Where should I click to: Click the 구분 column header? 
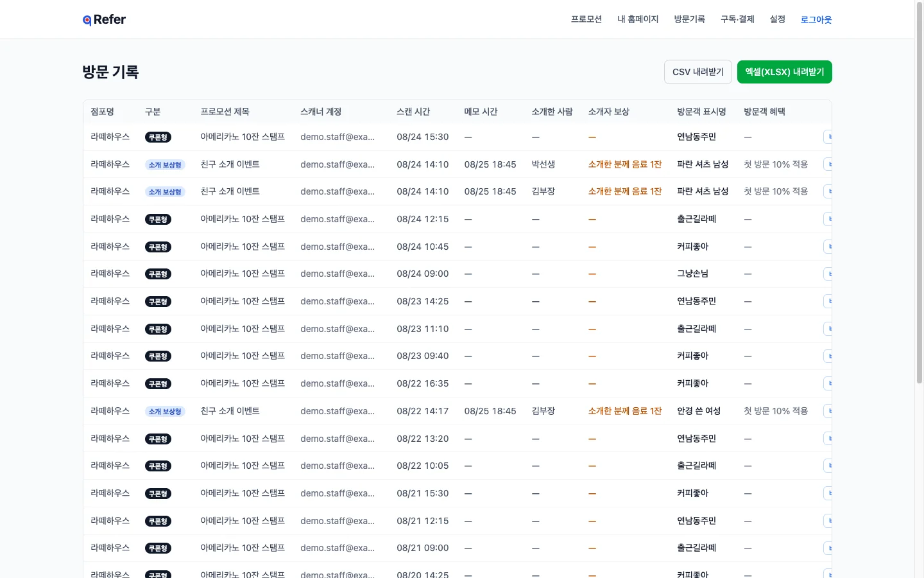pos(153,112)
